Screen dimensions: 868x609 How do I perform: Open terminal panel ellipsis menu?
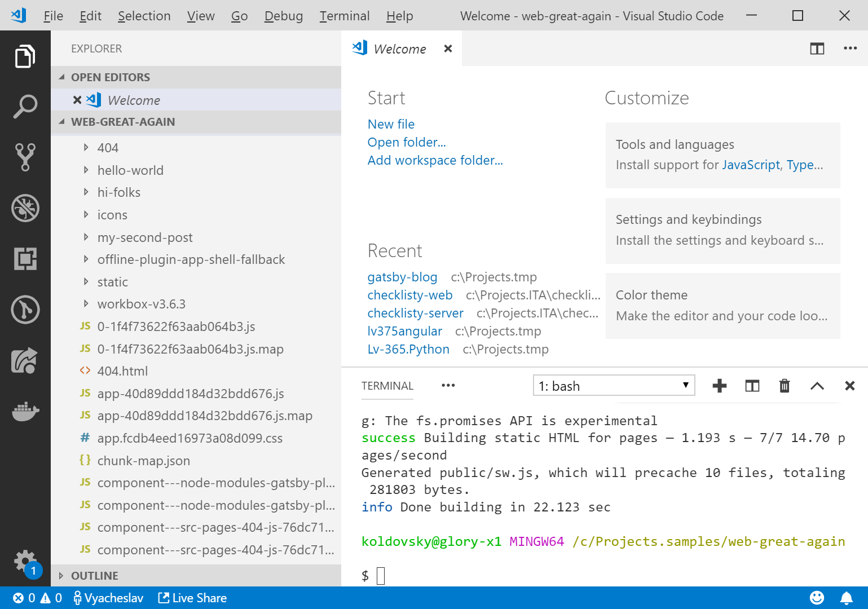448,386
